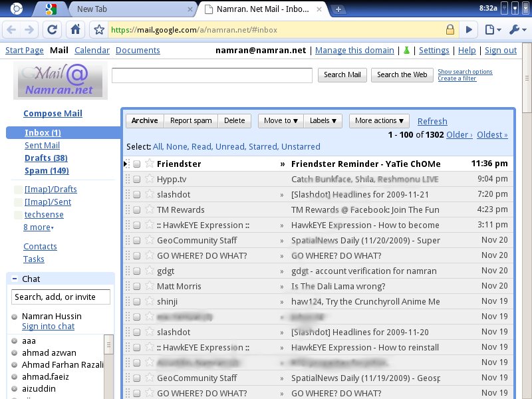
Task: Click the green Labs flask icon
Action: coord(406,51)
